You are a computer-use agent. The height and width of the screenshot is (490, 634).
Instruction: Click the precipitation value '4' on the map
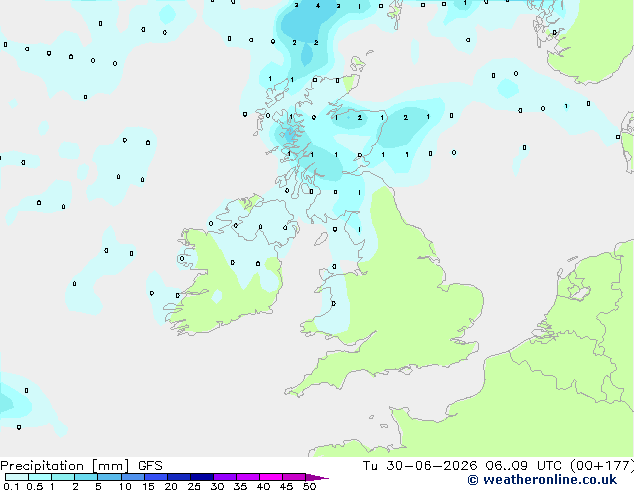tap(318, 6)
